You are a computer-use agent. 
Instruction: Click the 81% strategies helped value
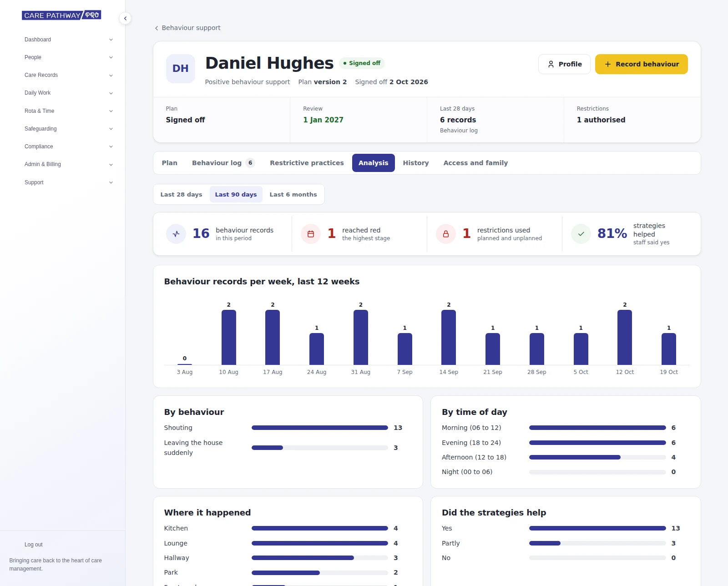tap(612, 233)
